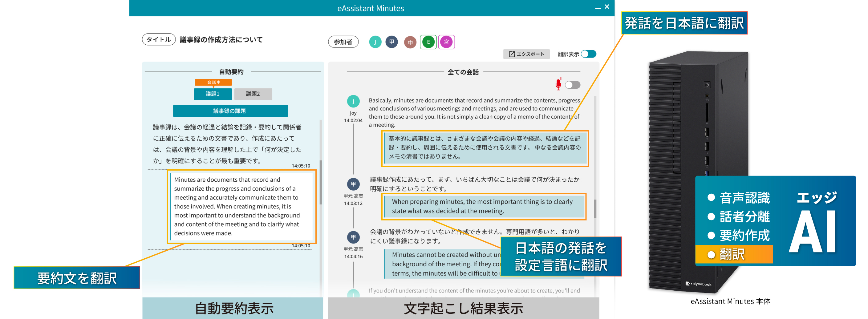Click the brown 中 participant avatar

(x=410, y=42)
